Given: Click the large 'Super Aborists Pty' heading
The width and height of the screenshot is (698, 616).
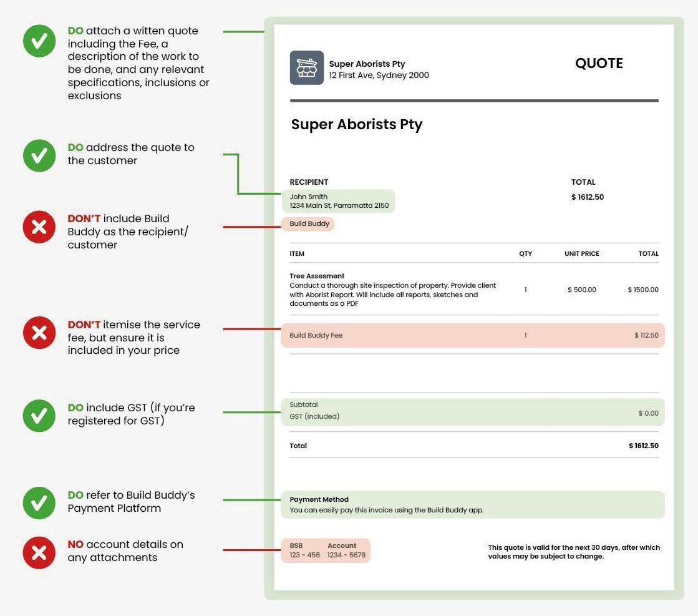Looking at the screenshot, I should 356,124.
